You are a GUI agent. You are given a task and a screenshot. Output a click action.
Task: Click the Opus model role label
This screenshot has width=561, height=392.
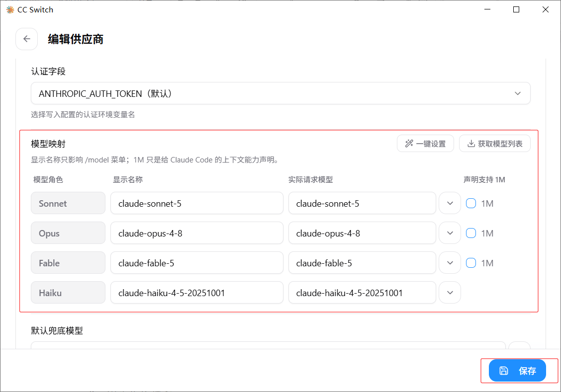click(68, 233)
